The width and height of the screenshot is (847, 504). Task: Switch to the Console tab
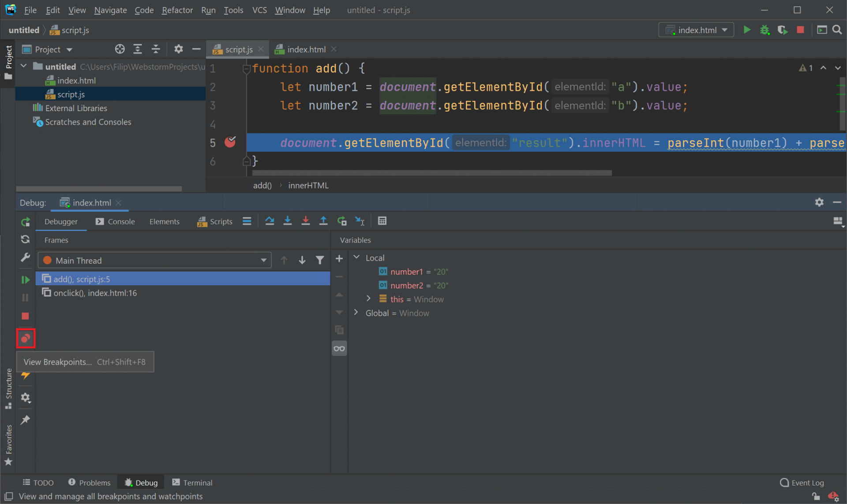120,221
